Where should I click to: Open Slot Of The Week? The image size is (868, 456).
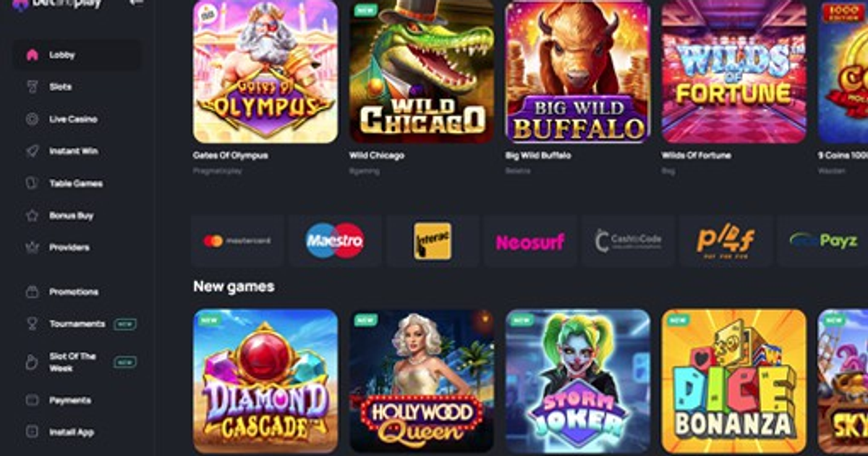point(72,362)
